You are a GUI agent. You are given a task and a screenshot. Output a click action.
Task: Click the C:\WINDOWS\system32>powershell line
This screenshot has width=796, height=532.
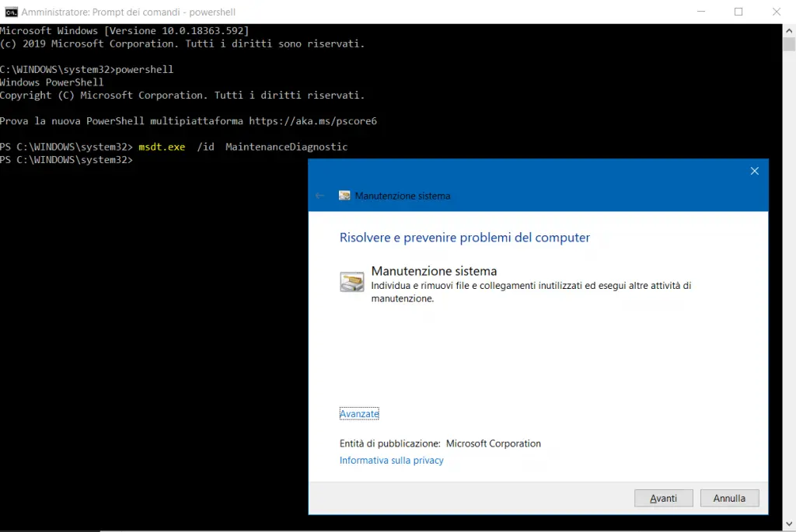(x=86, y=69)
